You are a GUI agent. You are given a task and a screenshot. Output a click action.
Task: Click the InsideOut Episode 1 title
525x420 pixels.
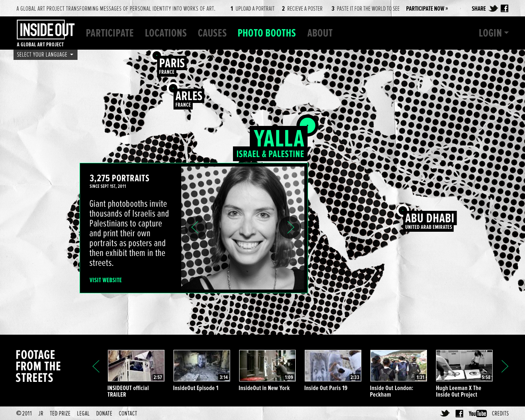pos(196,388)
